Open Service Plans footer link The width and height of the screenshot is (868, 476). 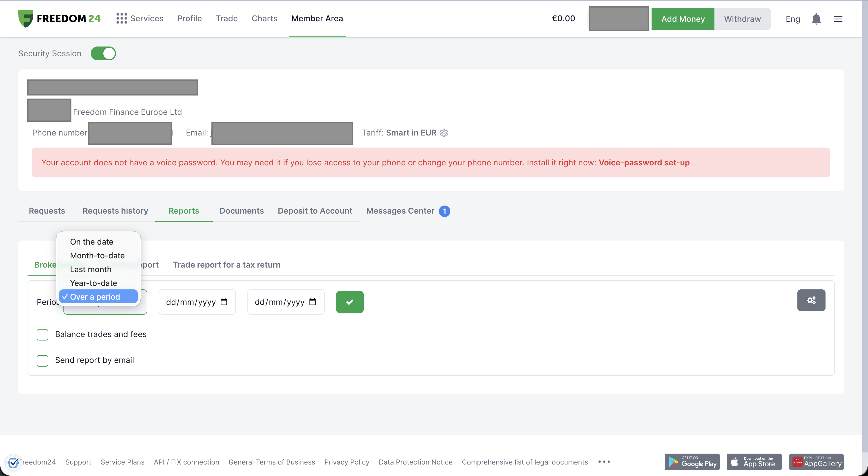(x=122, y=462)
